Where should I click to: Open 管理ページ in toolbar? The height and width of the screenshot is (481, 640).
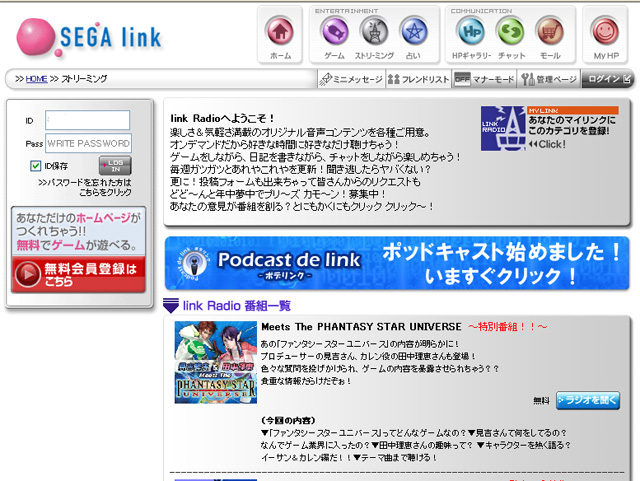[x=549, y=79]
